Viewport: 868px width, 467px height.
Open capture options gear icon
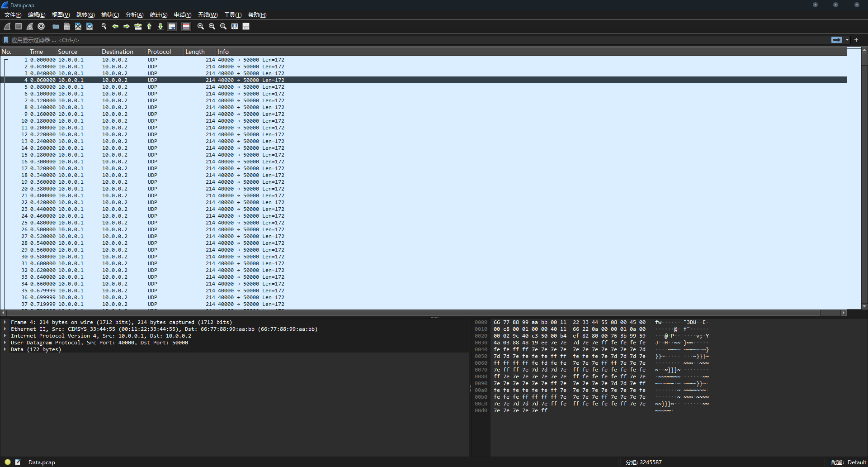[x=41, y=27]
